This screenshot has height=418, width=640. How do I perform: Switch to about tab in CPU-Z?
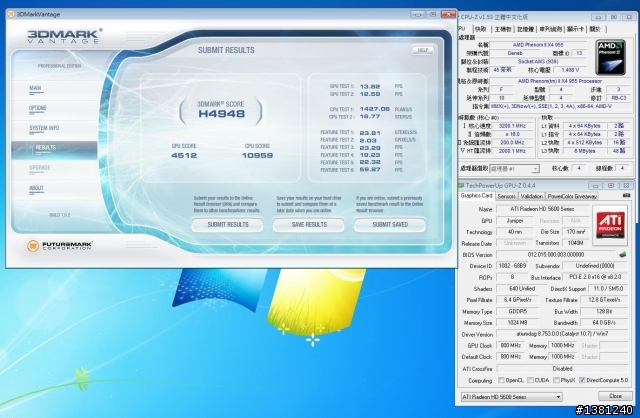tap(595, 29)
